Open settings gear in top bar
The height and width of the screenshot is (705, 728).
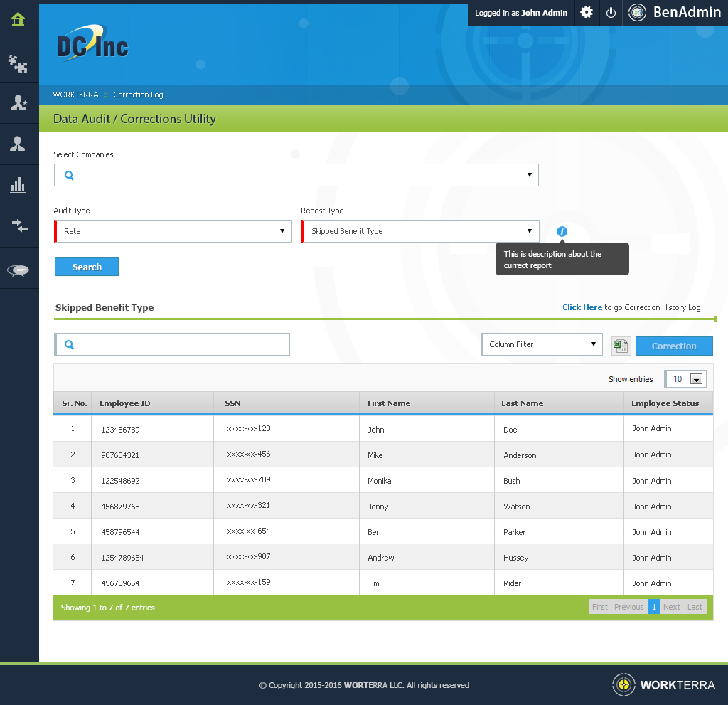click(x=587, y=13)
